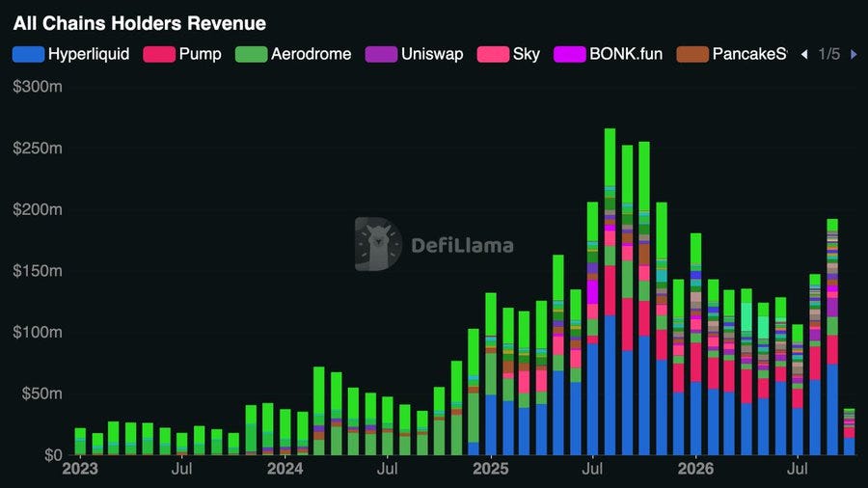The image size is (868, 488).
Task: Click the bar above the 2025 axis label
Action: point(491,374)
